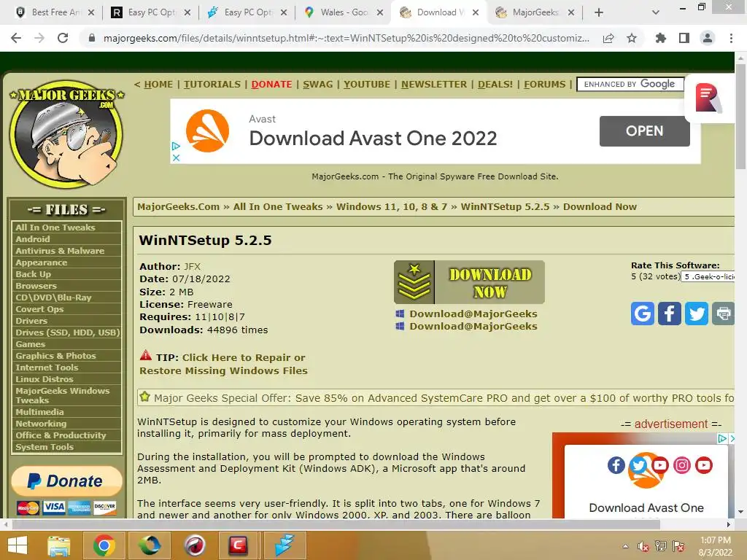Click the AdChoices triangle on top ad

tap(176, 146)
